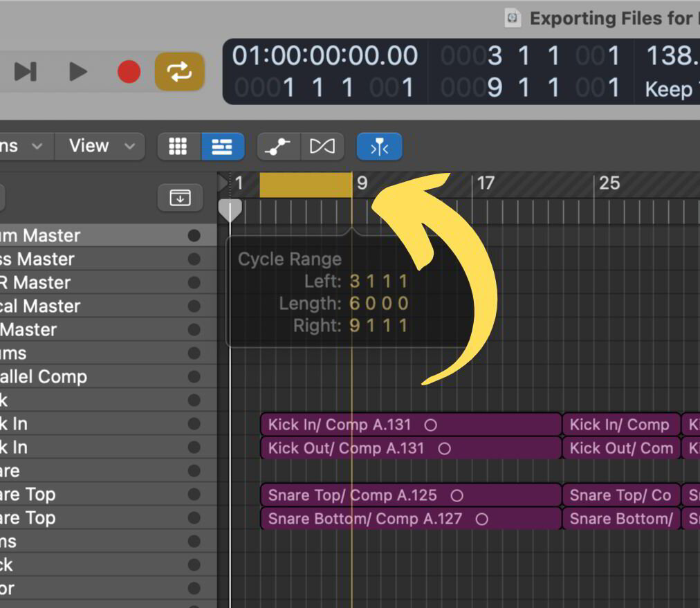
Task: Click the 138 tempo value in the LCD
Action: (x=670, y=55)
